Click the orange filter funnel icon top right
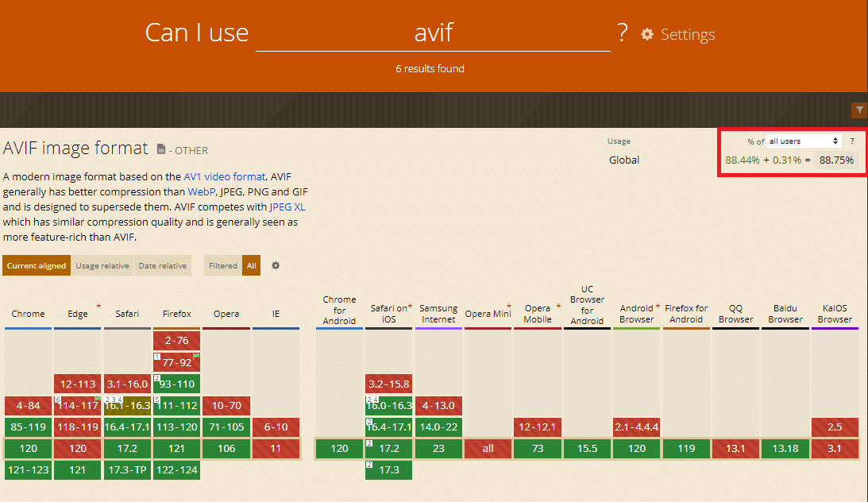Viewport: 868px width, 502px height. (858, 110)
